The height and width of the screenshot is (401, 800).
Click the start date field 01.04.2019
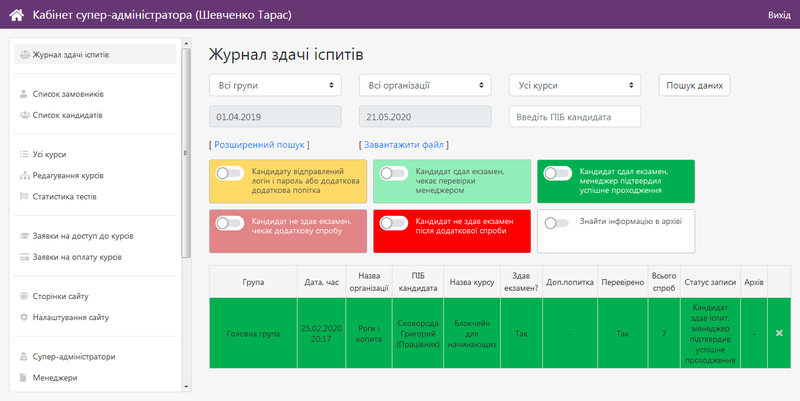coord(275,117)
